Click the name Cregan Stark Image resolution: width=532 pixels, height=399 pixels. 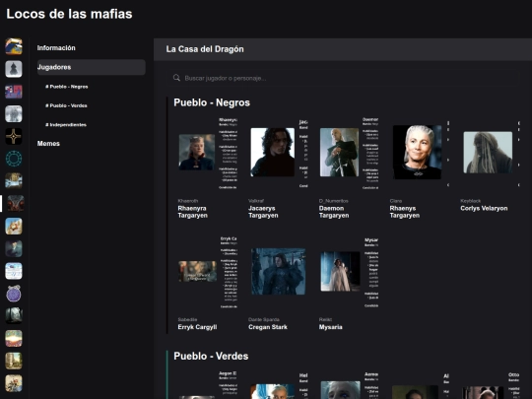pos(268,327)
